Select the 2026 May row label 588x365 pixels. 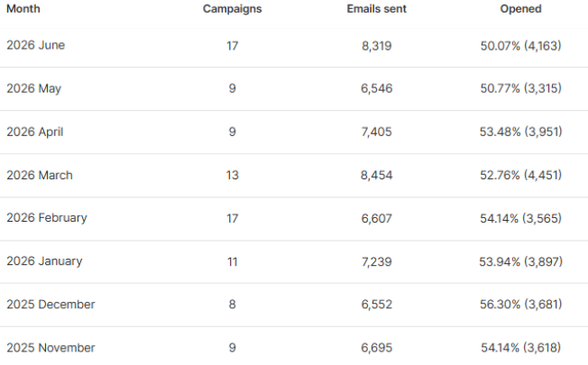point(33,89)
